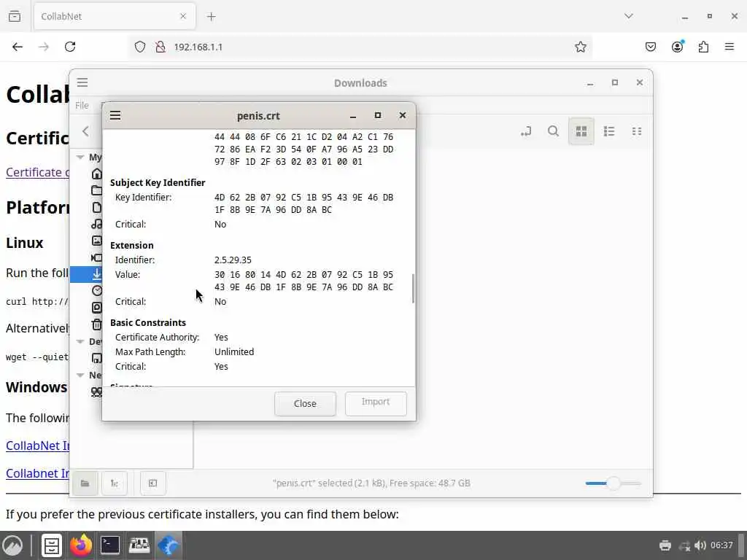Click the Basic Constraints heading

click(x=148, y=323)
